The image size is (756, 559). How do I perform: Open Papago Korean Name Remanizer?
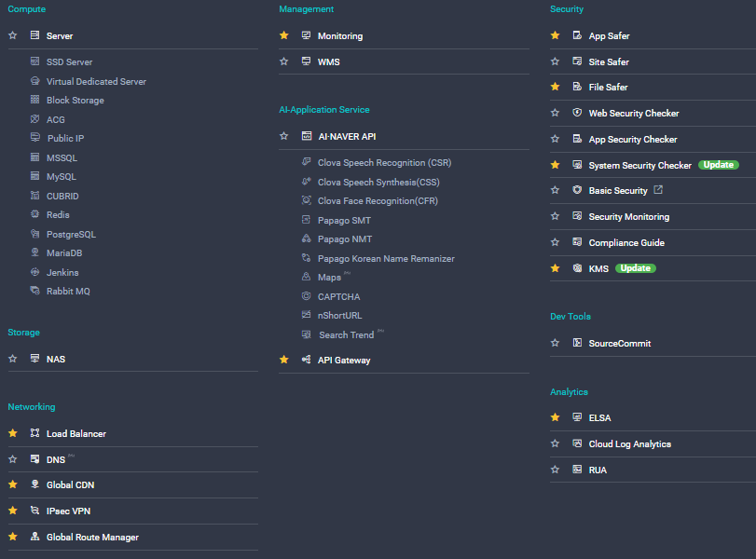point(386,259)
